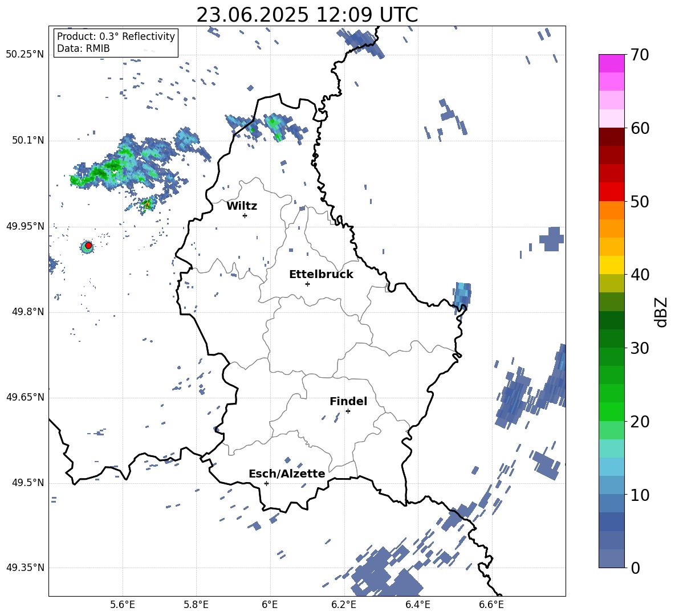Click the colorbar value 0
The height and width of the screenshot is (616, 675).
pos(635,568)
